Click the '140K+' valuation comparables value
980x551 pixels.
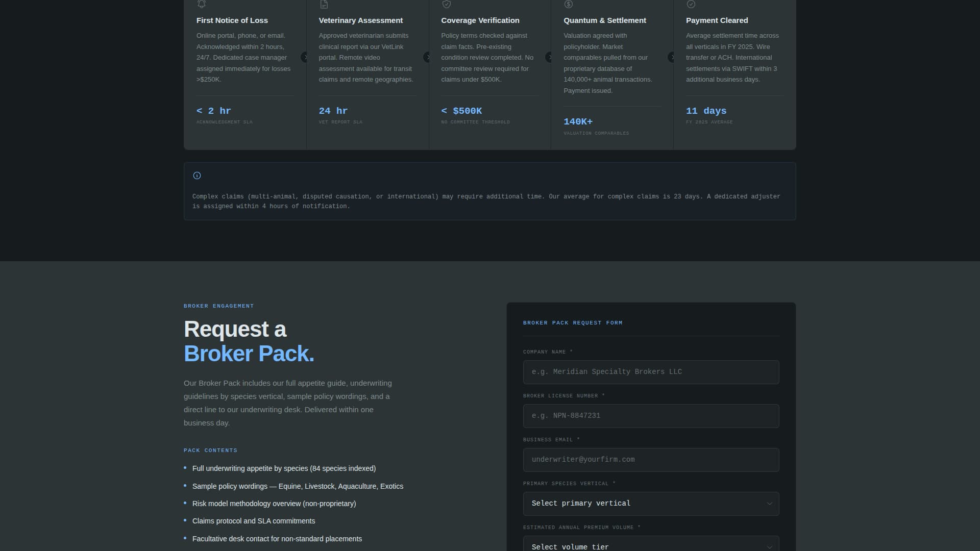pyautogui.click(x=578, y=121)
